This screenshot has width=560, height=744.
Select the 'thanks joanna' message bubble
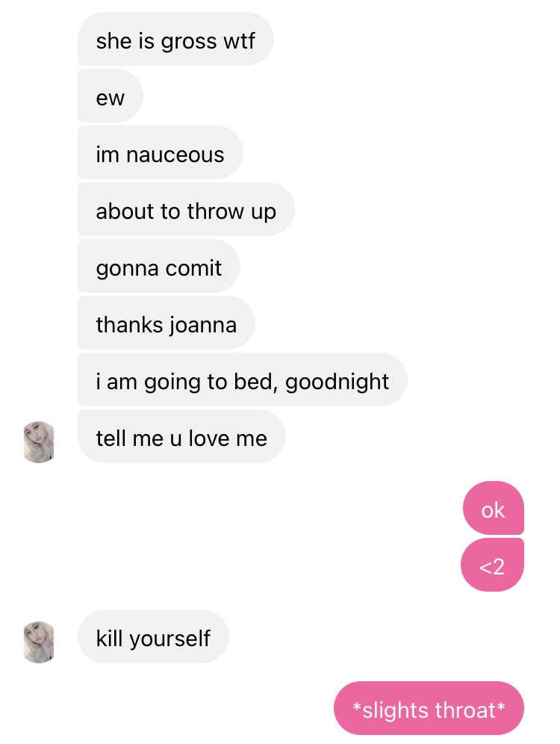click(x=167, y=323)
